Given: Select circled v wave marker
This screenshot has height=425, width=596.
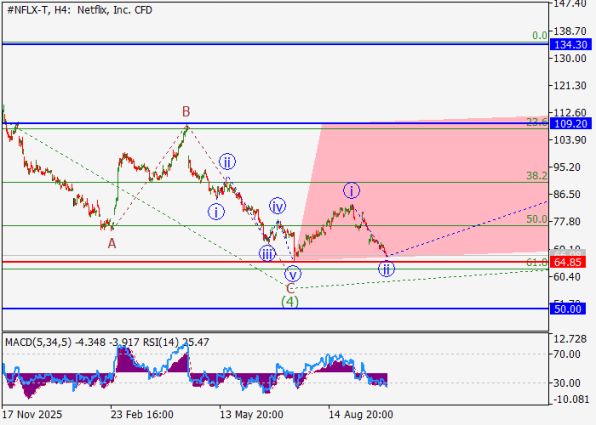Looking at the screenshot, I should (x=292, y=274).
